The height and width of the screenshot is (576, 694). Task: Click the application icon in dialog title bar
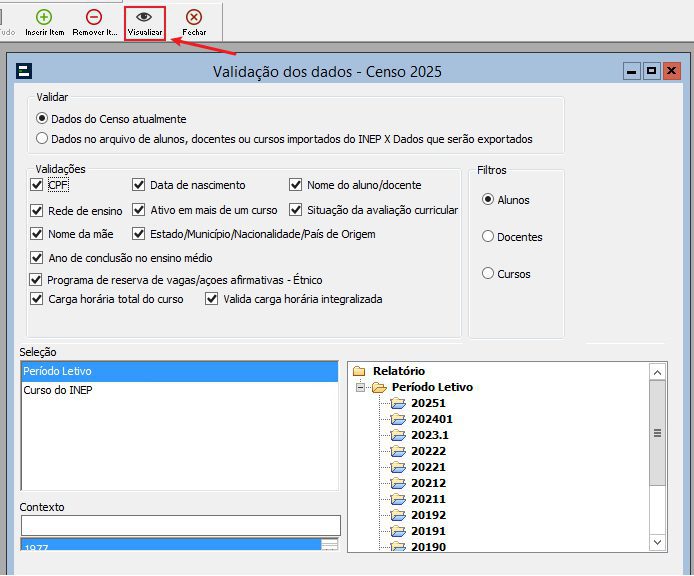coord(23,71)
